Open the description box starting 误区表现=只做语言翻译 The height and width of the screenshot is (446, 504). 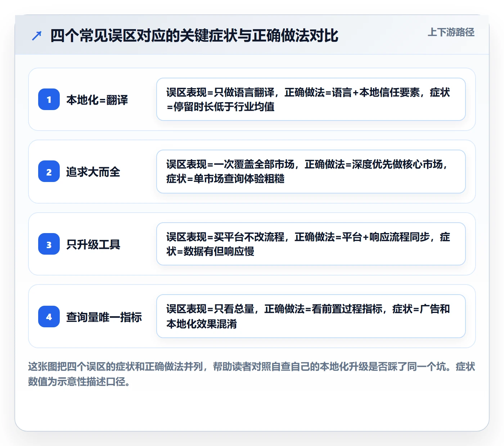(x=311, y=99)
